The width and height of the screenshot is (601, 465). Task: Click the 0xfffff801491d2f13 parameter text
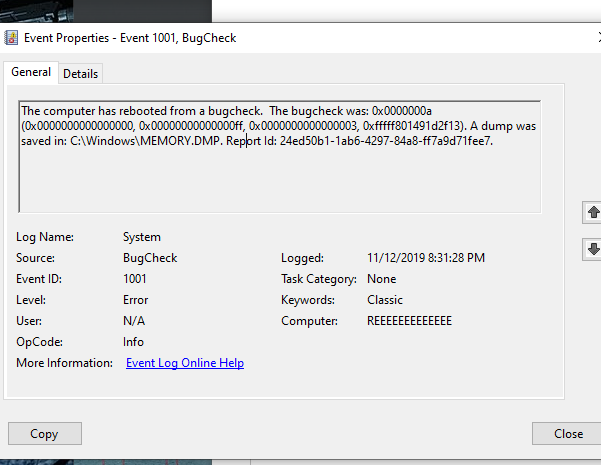(413, 126)
